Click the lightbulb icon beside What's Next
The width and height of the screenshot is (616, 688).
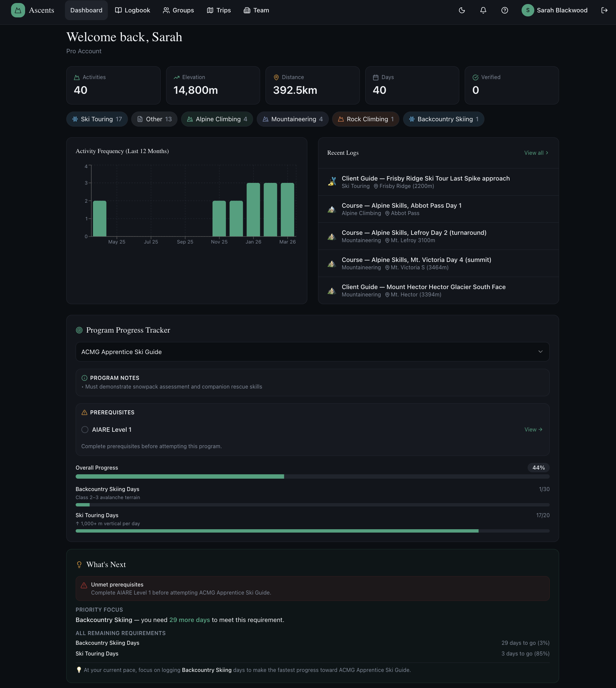[x=79, y=564]
